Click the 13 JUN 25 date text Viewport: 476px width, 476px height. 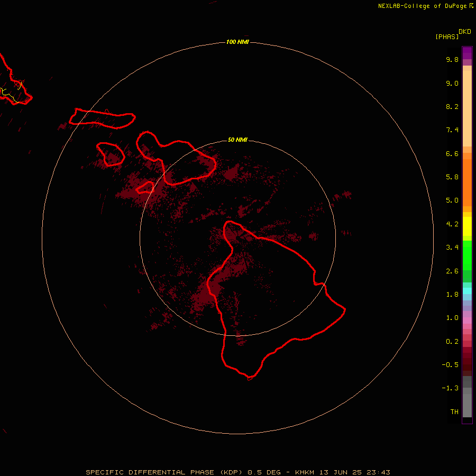click(x=341, y=472)
